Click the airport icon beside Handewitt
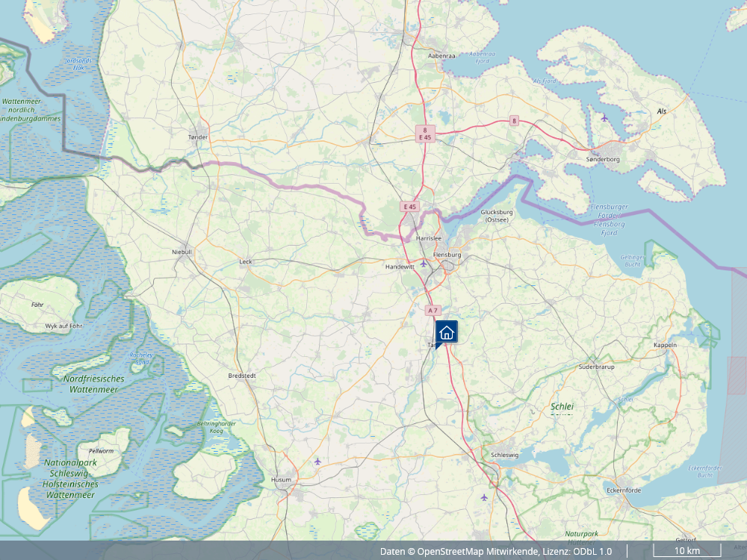Screen dimensions: 747x560 423,264
